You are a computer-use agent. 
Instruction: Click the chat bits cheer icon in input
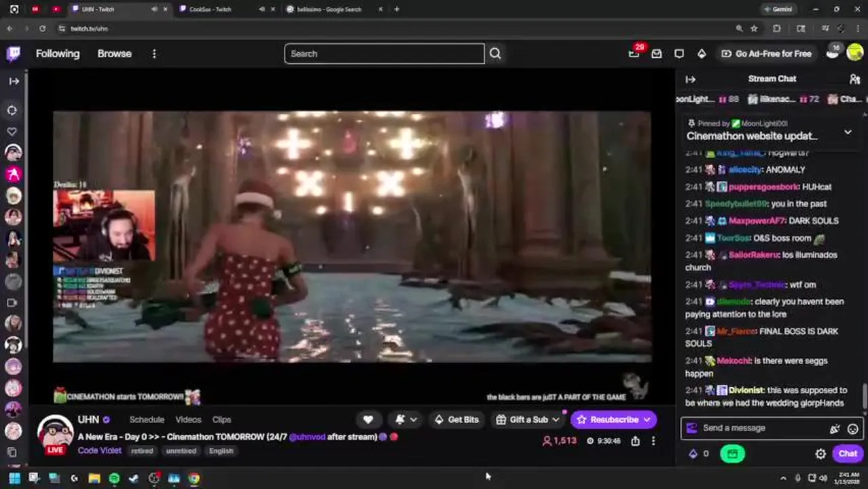tap(834, 429)
